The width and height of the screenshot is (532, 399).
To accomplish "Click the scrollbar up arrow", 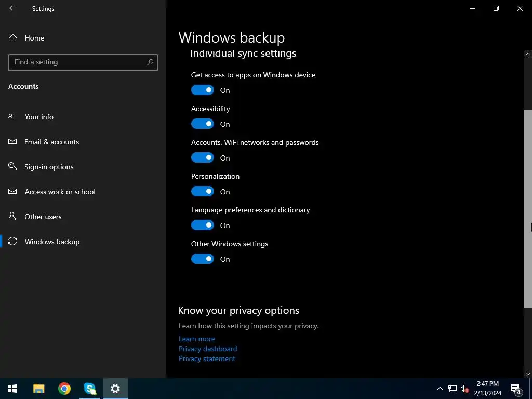I will click(528, 54).
